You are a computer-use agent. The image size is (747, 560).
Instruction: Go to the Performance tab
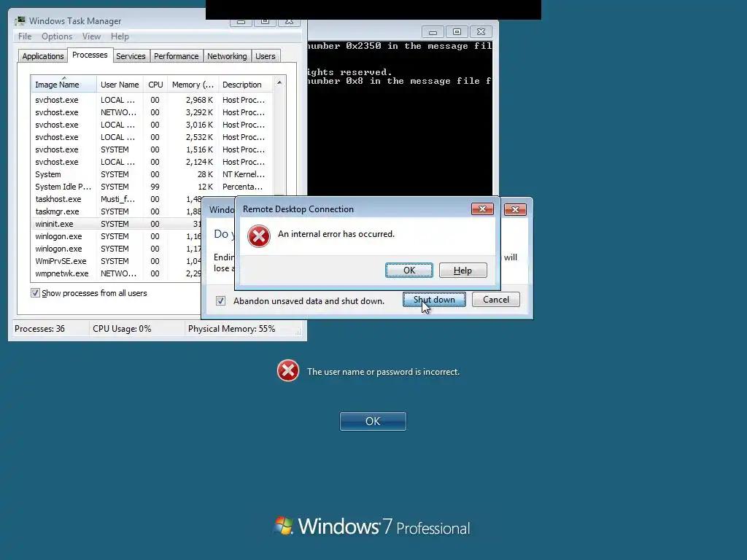(177, 56)
